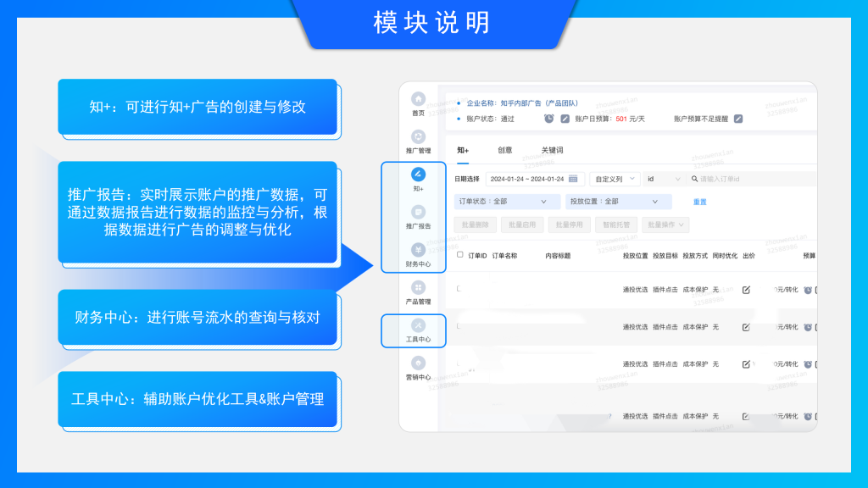
Task: Click budget clock icon in third row
Action: click(x=808, y=364)
